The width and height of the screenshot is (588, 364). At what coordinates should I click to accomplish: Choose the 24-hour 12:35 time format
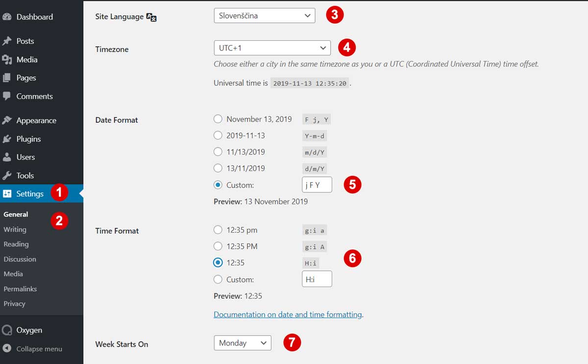coord(218,263)
